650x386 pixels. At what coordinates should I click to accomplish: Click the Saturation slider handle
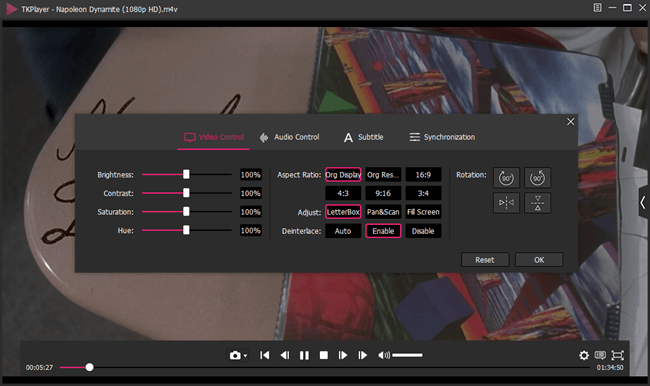pyautogui.click(x=186, y=211)
